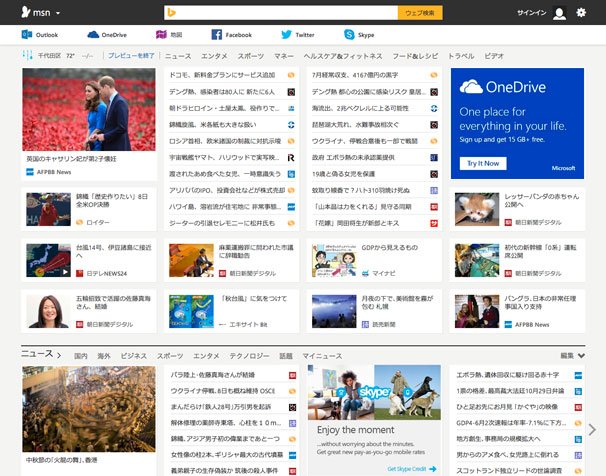Click AFPBB News icon under royal photo
The image size is (606, 476).
pyautogui.click(x=30, y=172)
